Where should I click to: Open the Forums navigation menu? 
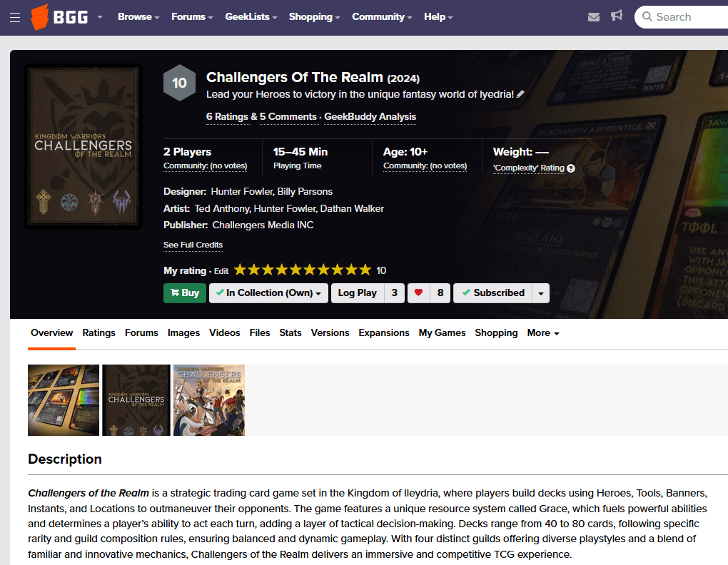coord(192,16)
